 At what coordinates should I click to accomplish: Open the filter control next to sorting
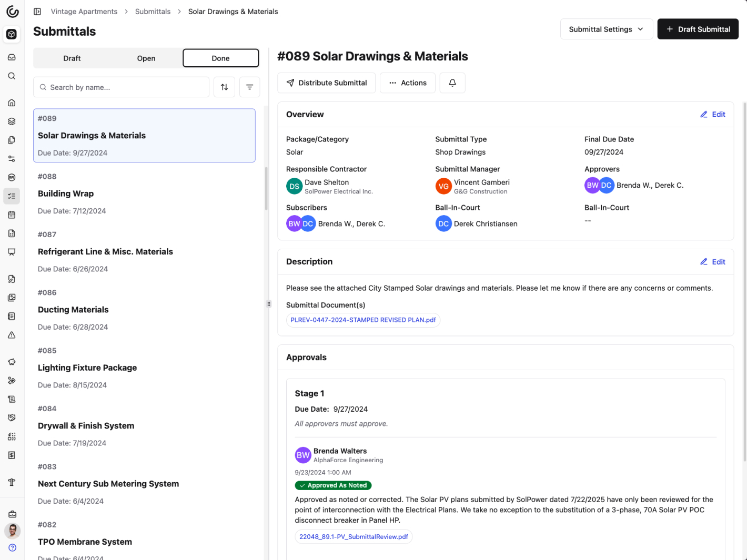(x=249, y=87)
